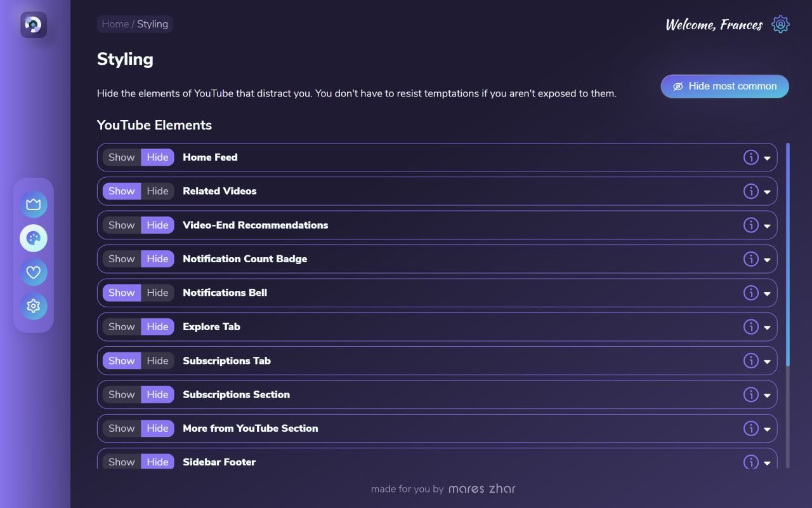Show info for Home Feed
This screenshot has height=508, width=812.
click(x=751, y=157)
